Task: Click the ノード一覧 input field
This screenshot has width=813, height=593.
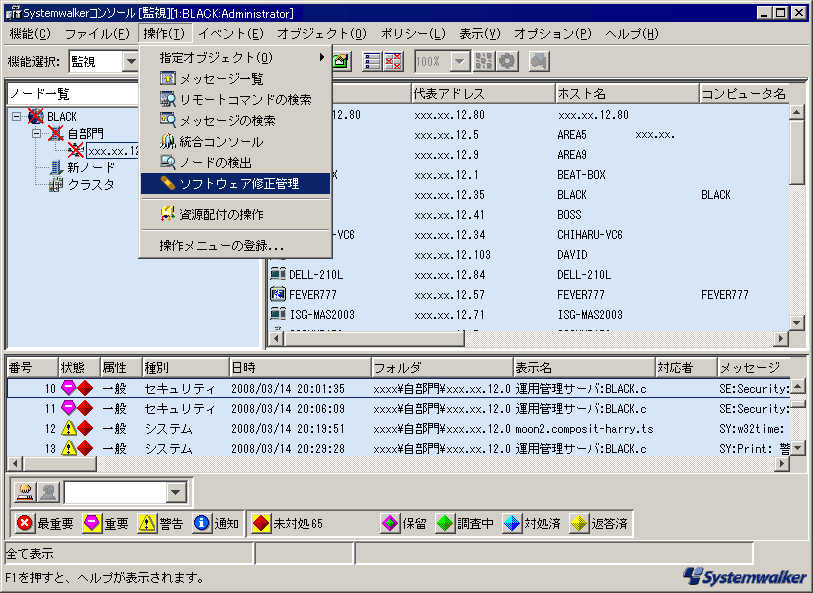Action: point(74,94)
